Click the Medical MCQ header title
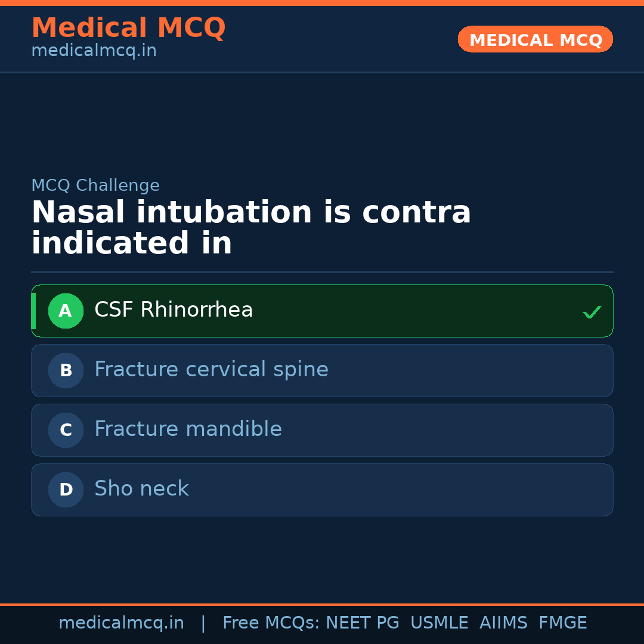 pos(128,28)
